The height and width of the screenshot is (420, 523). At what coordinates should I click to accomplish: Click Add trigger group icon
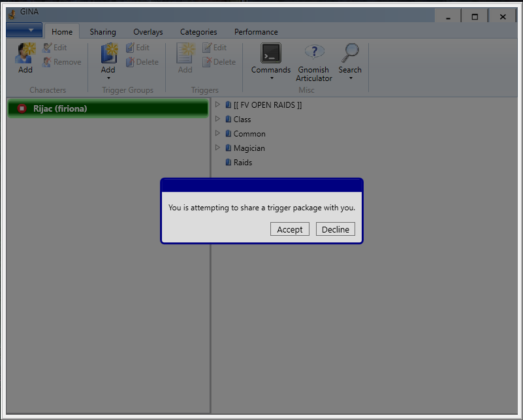click(109, 54)
